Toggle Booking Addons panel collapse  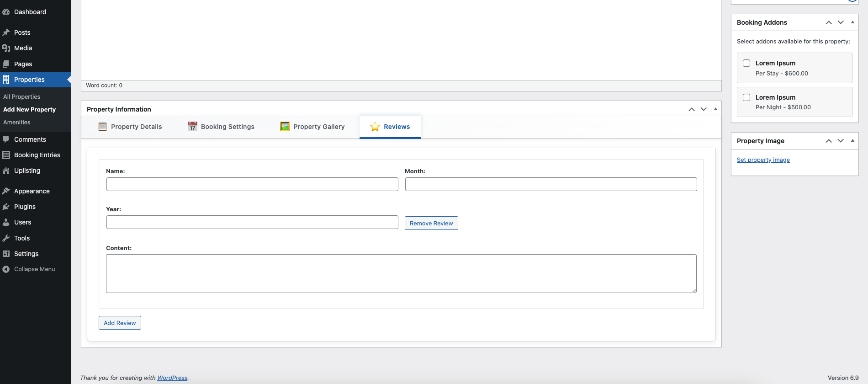(x=852, y=22)
